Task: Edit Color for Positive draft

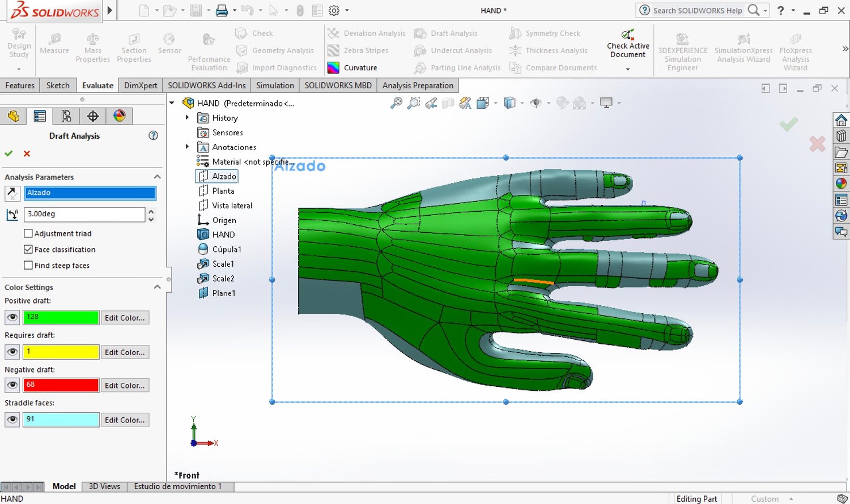Action: coord(125,318)
